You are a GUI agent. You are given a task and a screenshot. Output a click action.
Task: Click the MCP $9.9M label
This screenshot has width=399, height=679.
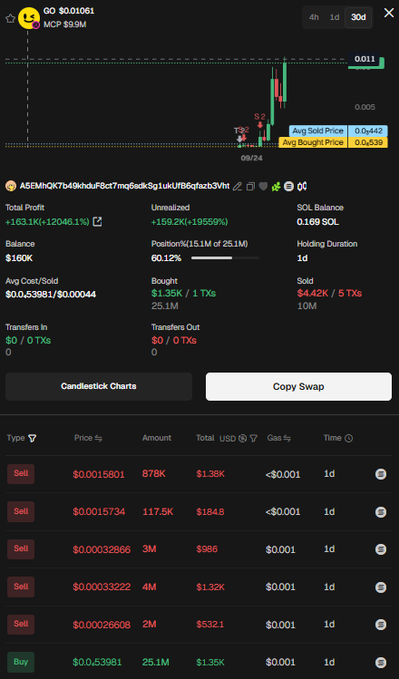tap(65, 25)
